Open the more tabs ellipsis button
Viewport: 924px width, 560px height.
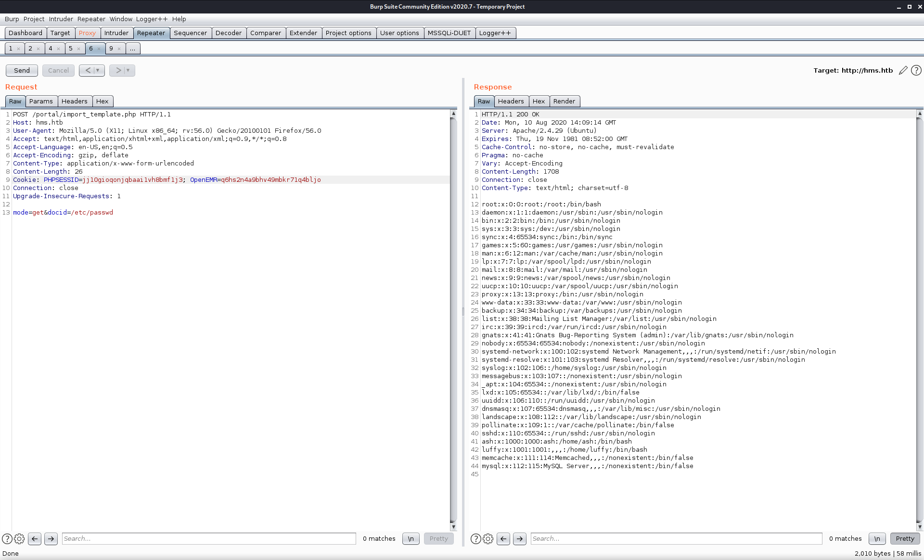(132, 49)
